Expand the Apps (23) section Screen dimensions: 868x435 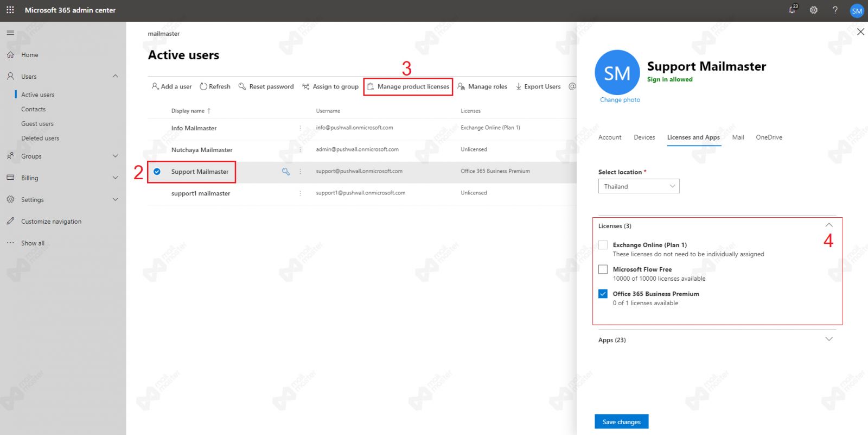pos(829,339)
